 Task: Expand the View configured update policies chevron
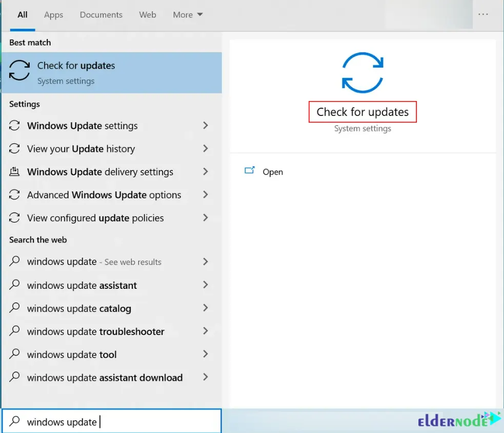pos(206,218)
